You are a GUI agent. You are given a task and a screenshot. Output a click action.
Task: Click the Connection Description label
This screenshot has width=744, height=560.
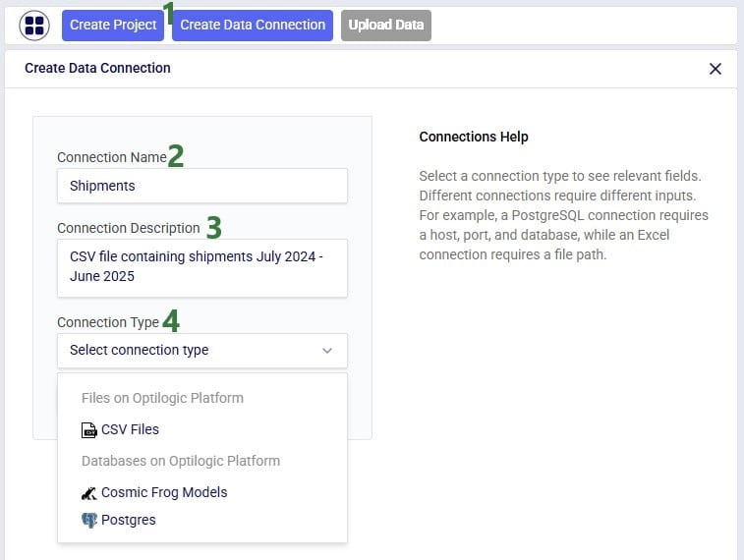[128, 228]
